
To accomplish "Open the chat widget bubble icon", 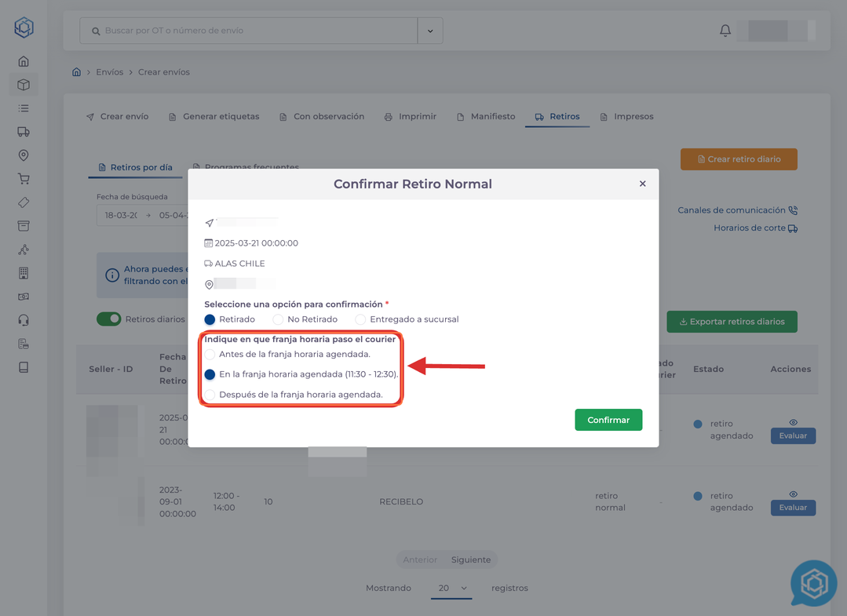I will pyautogui.click(x=813, y=583).
